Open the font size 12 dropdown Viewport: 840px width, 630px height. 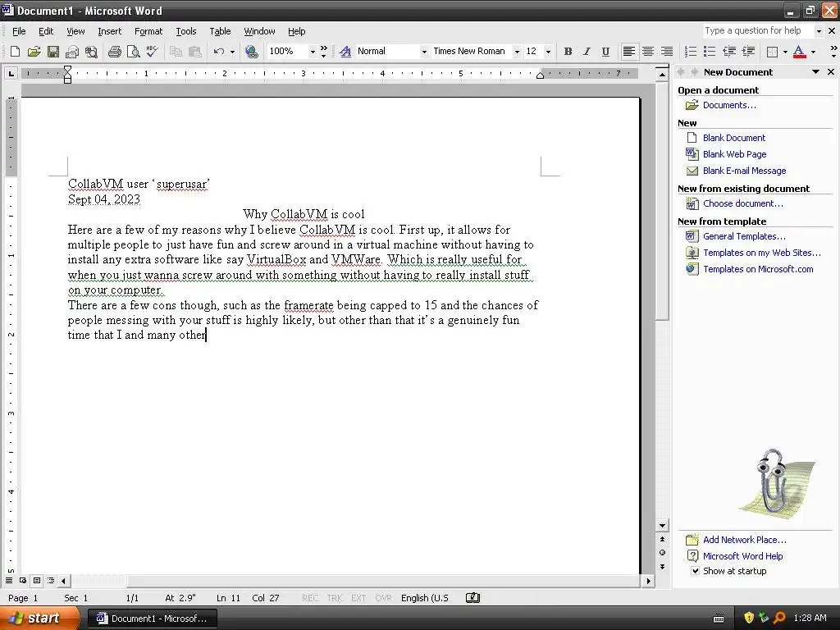548,52
